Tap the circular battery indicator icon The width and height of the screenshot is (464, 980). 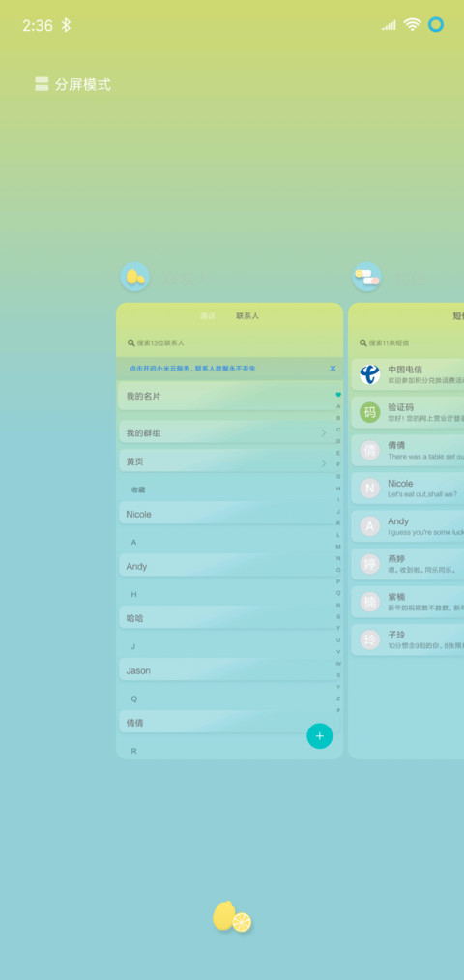[436, 24]
